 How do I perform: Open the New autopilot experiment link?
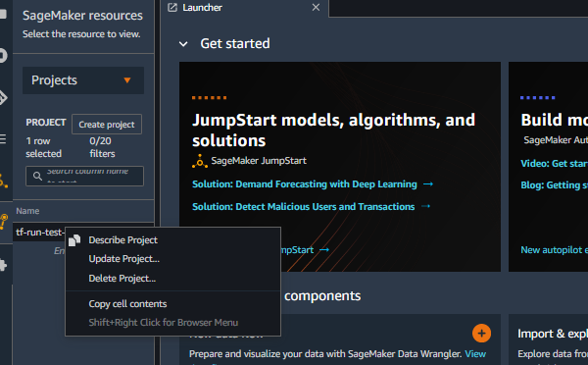[x=555, y=250]
